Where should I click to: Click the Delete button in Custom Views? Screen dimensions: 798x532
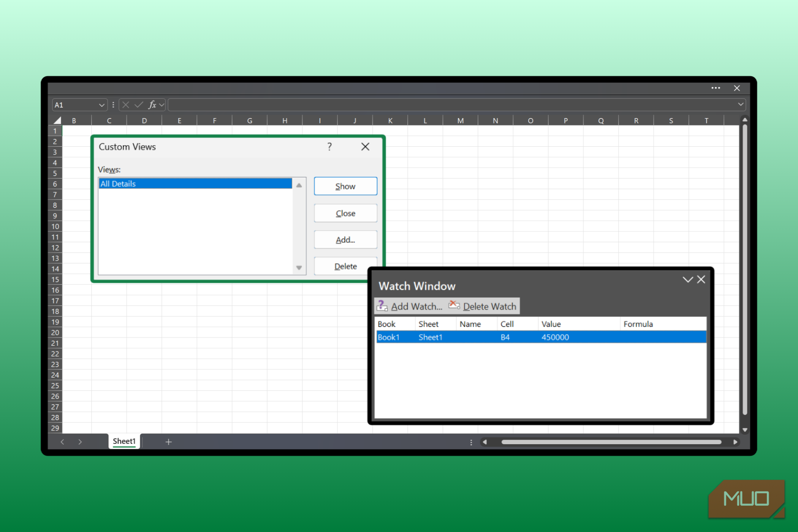point(345,266)
